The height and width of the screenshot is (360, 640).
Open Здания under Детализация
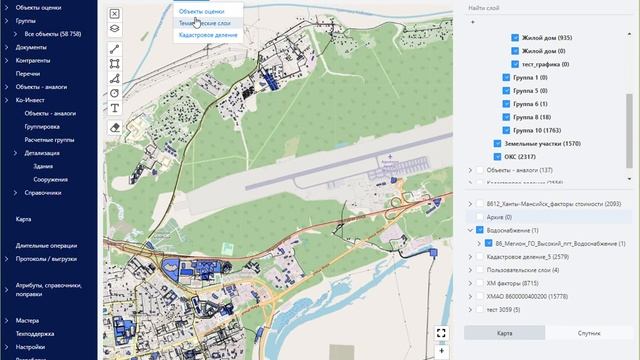[43, 166]
